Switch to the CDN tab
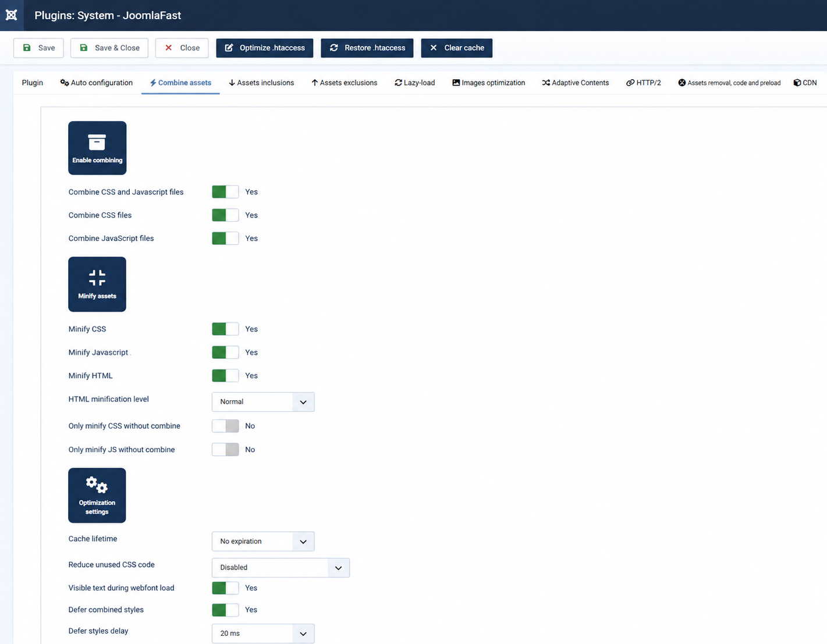This screenshot has width=827, height=644. (805, 83)
